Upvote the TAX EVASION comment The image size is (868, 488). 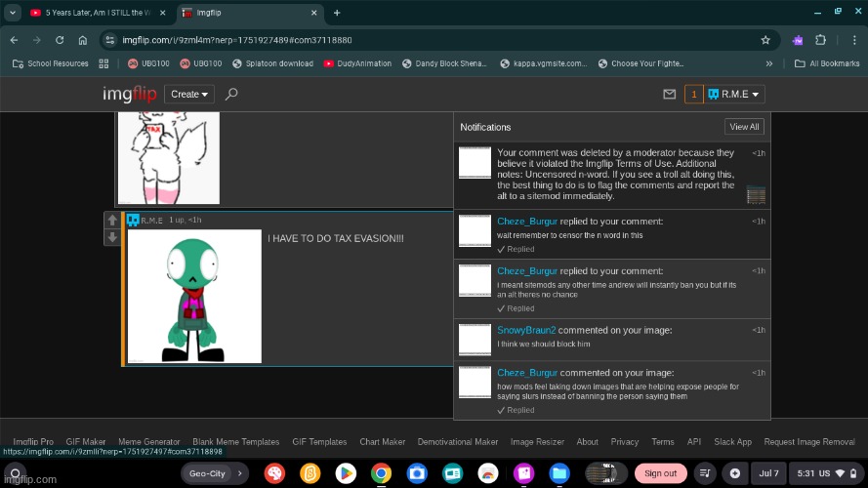pos(112,221)
